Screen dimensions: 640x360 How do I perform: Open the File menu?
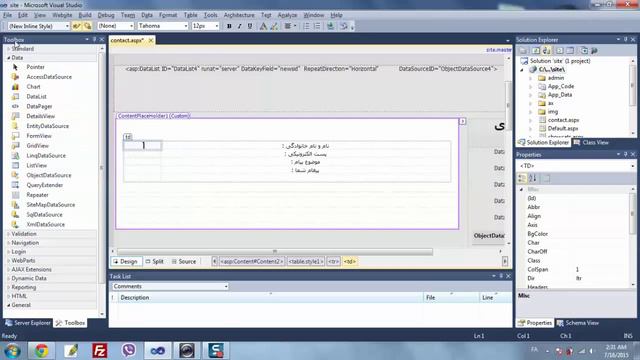[x=7, y=15]
